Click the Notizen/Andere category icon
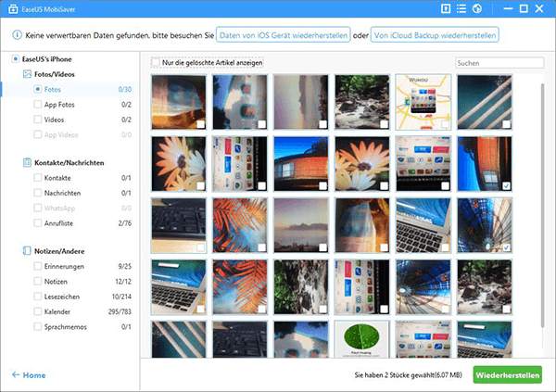Image resolution: width=556 pixels, height=392 pixels. tap(27, 251)
